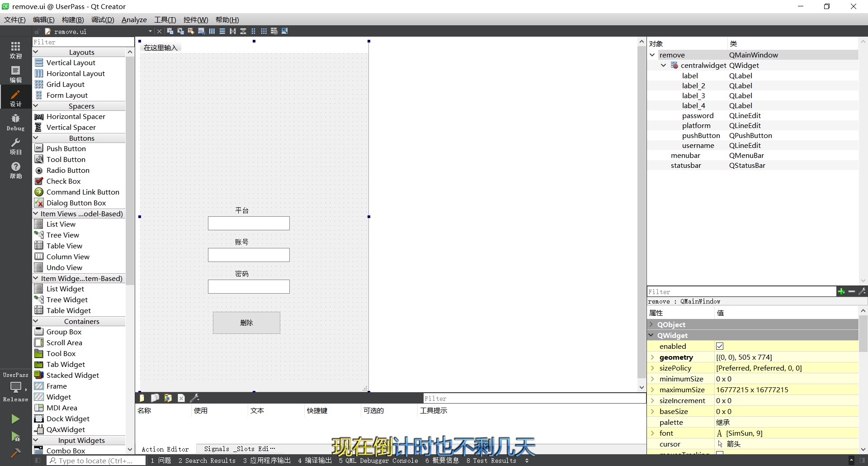Collapse centralwidget in object tree

pos(663,65)
